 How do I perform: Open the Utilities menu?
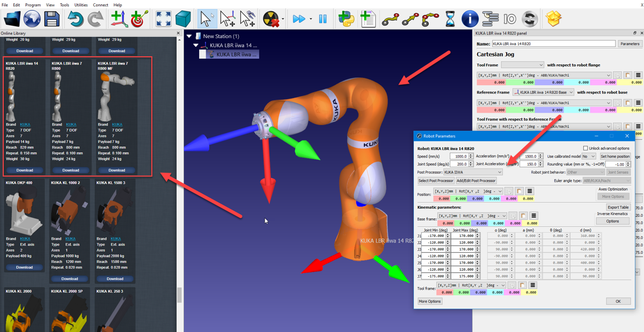81,5
